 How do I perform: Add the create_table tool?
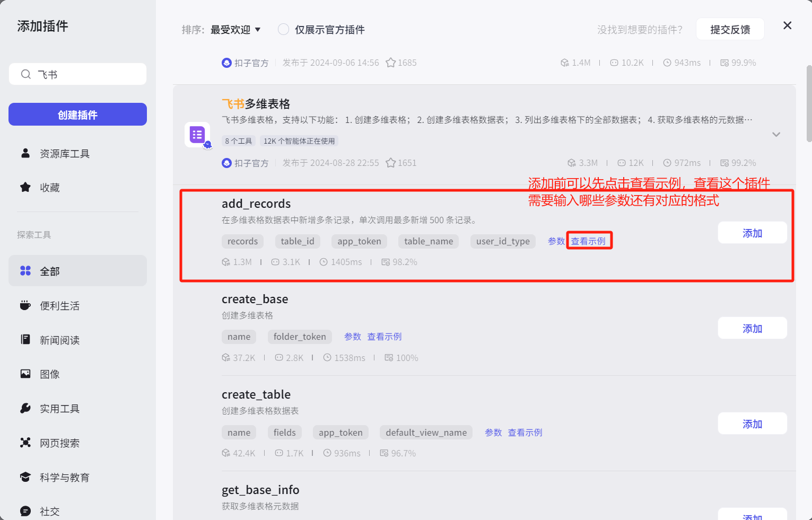click(x=752, y=424)
